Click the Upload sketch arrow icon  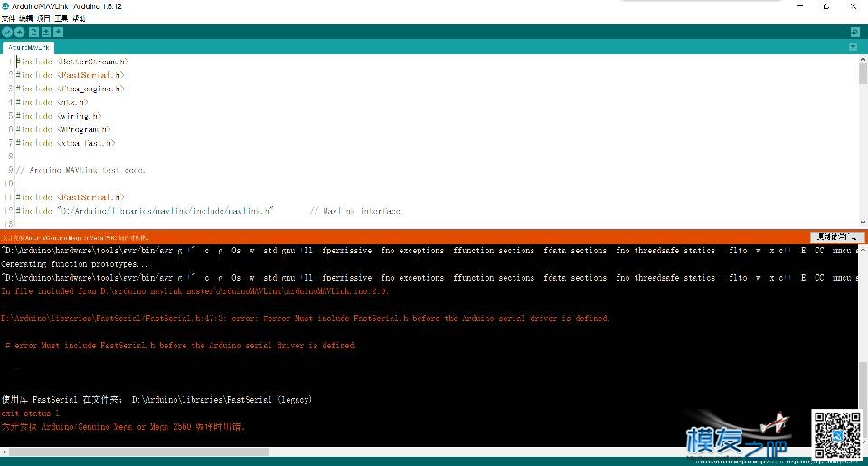click(19, 33)
